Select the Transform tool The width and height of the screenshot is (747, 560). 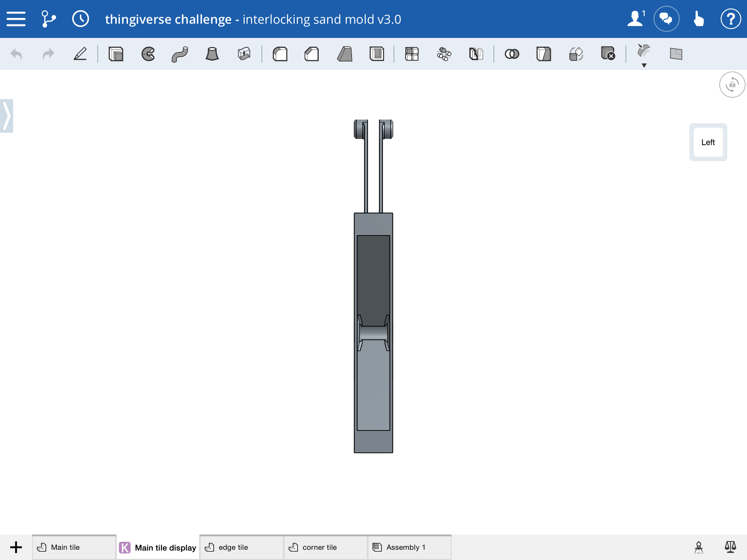click(576, 54)
